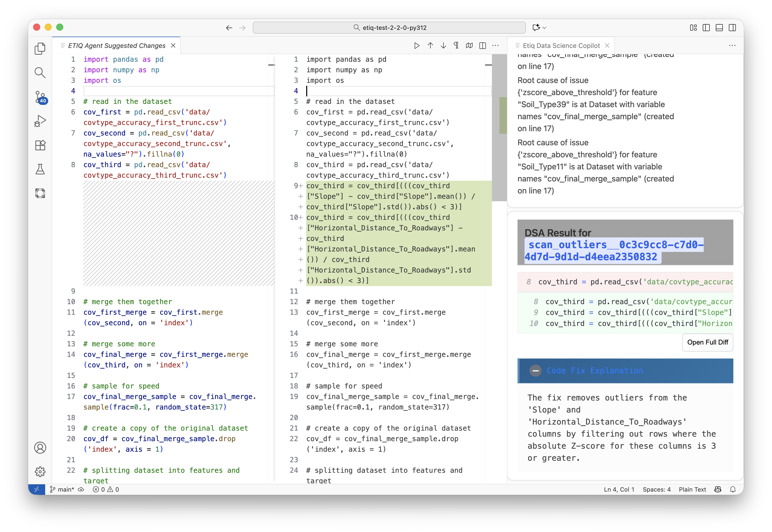Go to the next change arrow

[x=443, y=46]
